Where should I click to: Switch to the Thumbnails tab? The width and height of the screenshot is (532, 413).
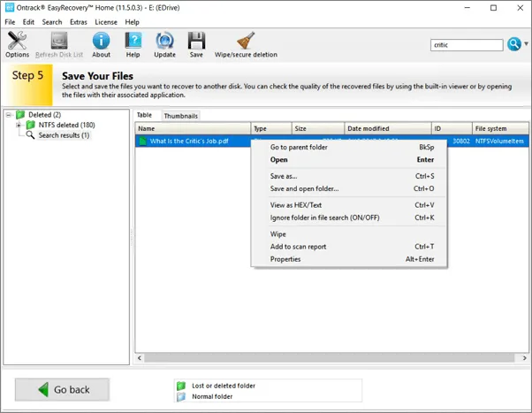[x=180, y=116]
